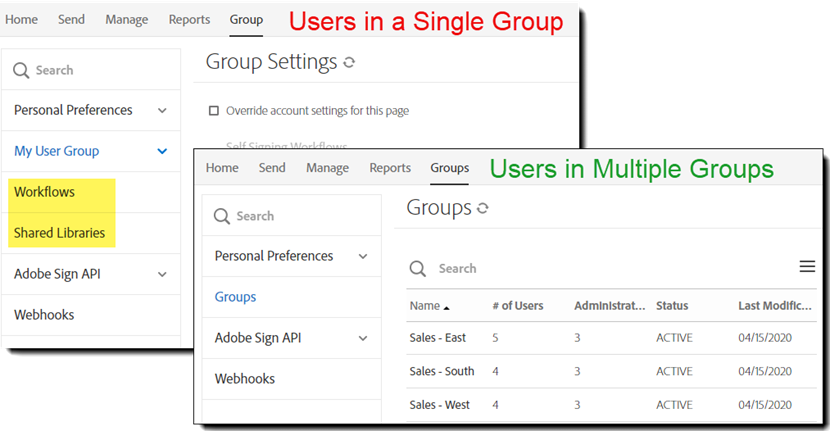
Task: Select the Sales - East group row
Action: click(438, 338)
